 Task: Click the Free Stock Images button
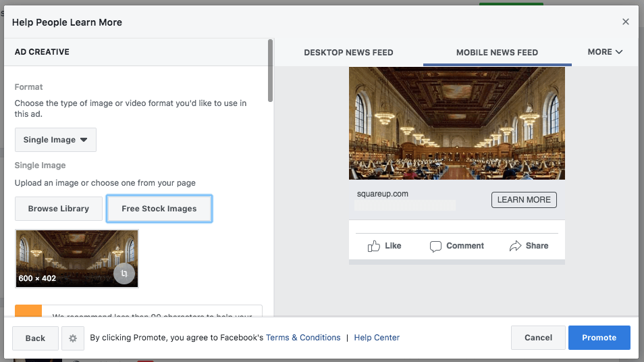159,209
